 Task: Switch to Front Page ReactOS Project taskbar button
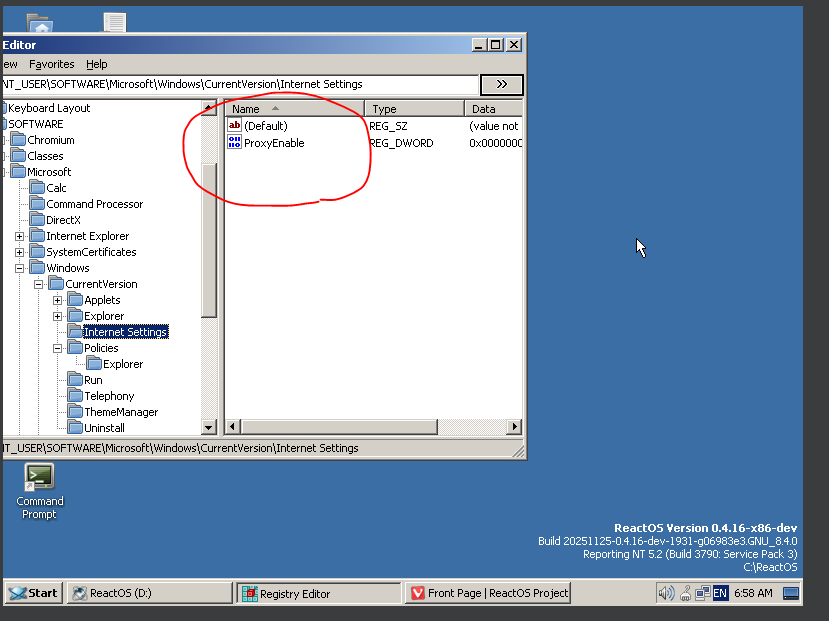coord(489,593)
